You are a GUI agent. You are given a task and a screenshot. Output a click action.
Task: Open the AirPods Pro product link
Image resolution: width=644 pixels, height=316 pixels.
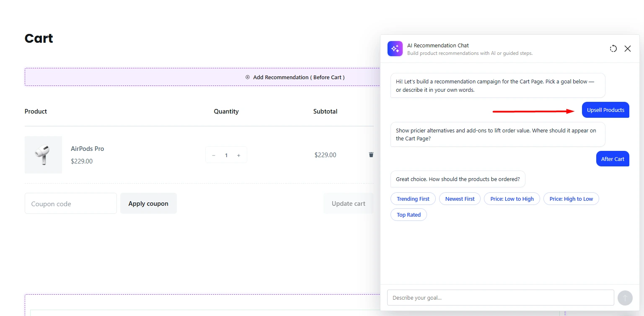point(87,149)
